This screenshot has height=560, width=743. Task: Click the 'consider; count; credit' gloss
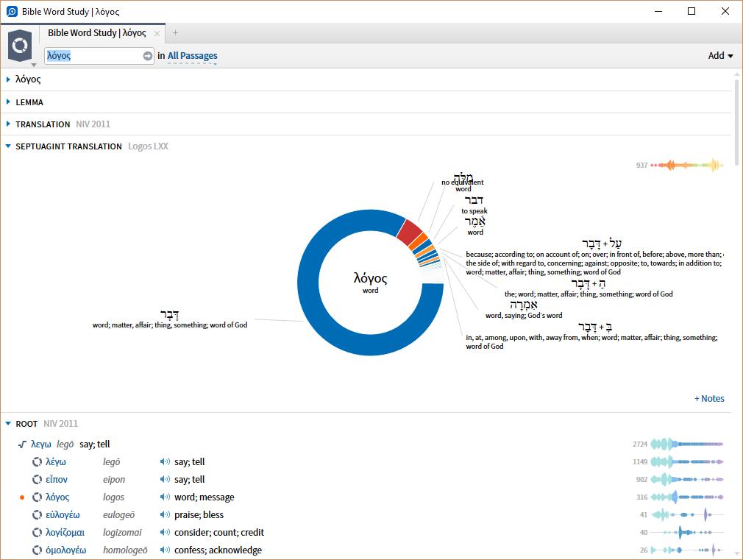click(x=219, y=533)
